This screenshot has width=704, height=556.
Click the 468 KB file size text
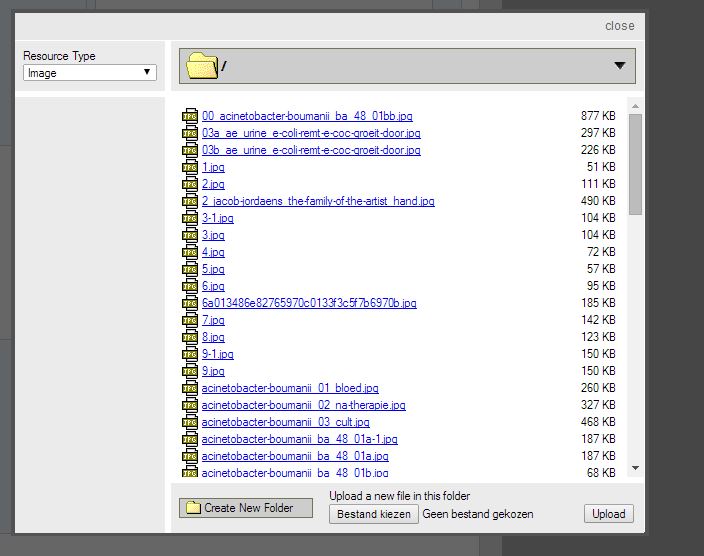point(598,422)
